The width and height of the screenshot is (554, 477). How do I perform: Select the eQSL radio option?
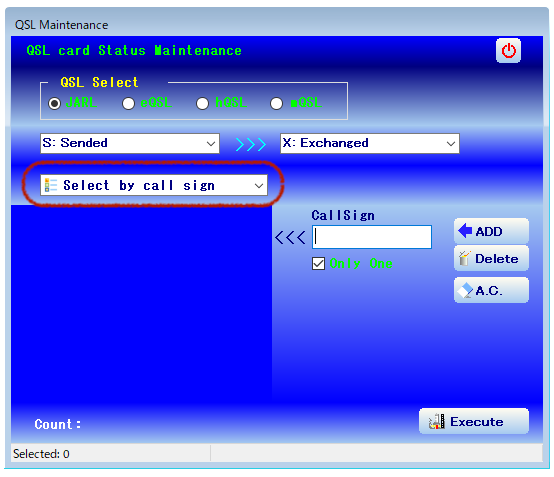(x=128, y=104)
